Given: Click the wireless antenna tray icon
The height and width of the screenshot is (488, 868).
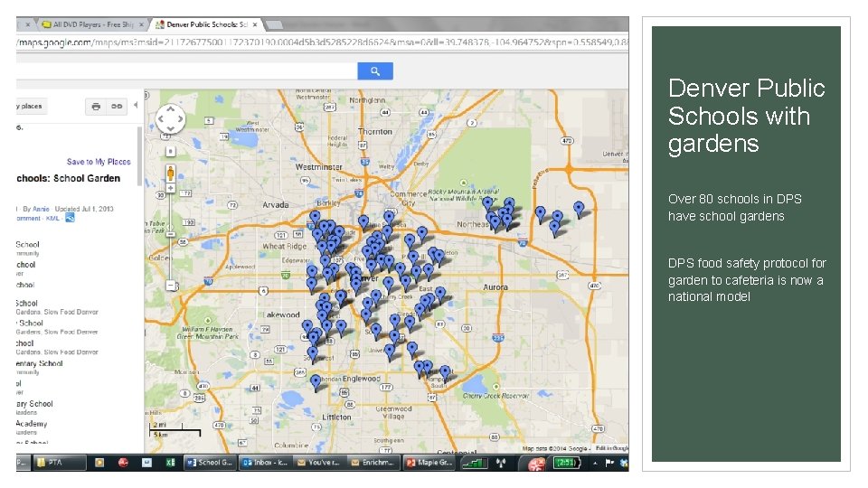Looking at the screenshot, I should [501, 463].
